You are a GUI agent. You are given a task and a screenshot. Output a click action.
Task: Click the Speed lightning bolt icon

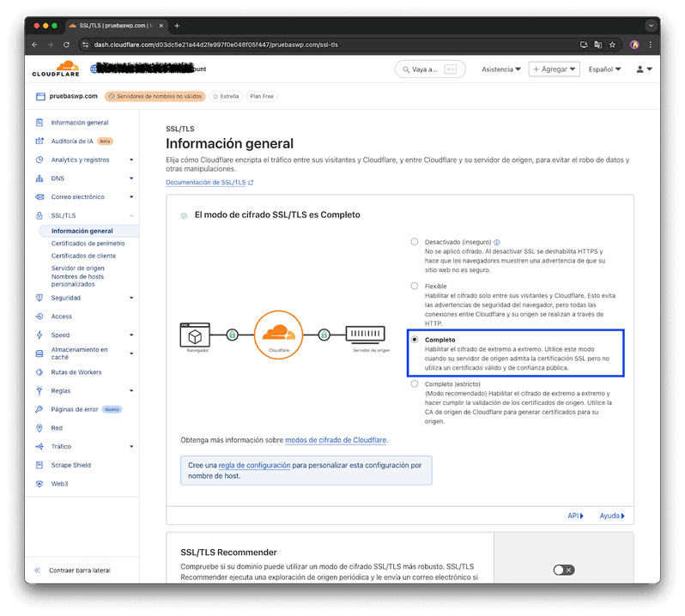click(39, 335)
